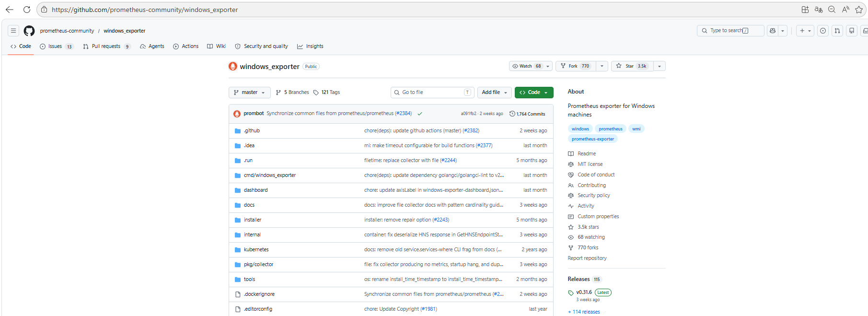Click Report repository link
The width and height of the screenshot is (868, 316).
click(x=587, y=258)
